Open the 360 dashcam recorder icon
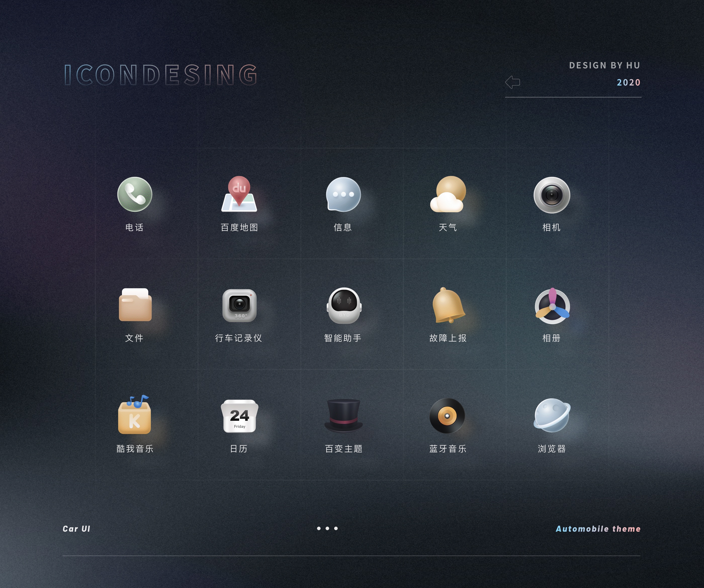 coord(239,305)
